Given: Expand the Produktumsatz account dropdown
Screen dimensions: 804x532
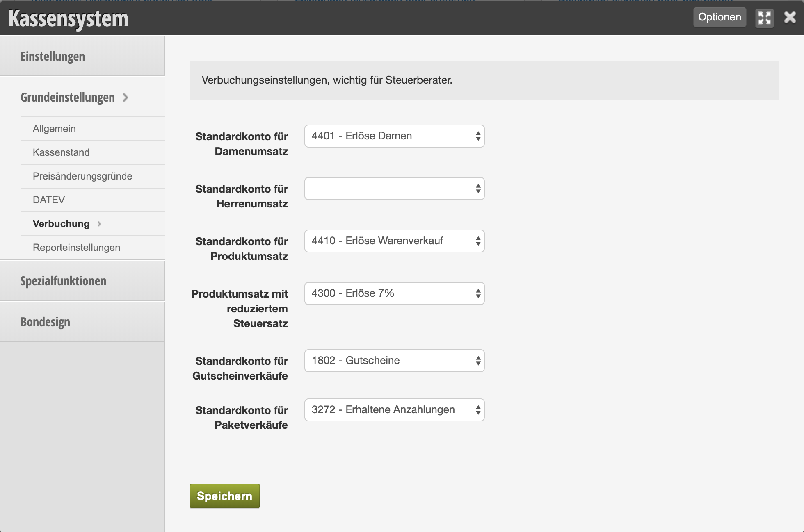Looking at the screenshot, I should (x=394, y=241).
